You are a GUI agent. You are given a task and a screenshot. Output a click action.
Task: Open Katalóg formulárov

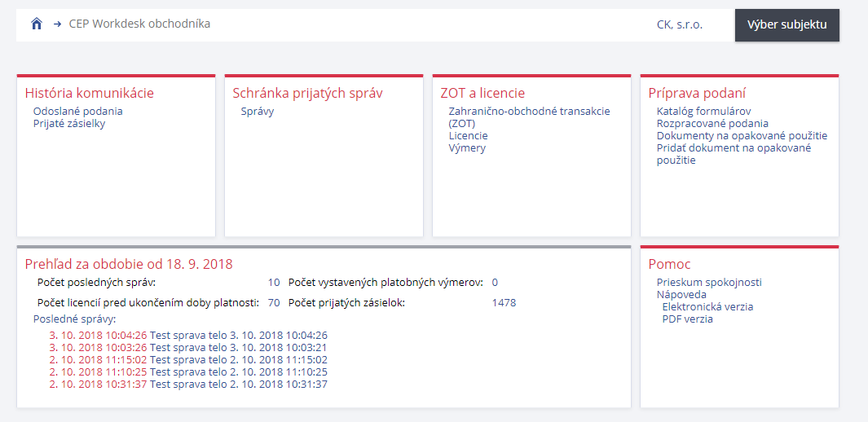703,111
